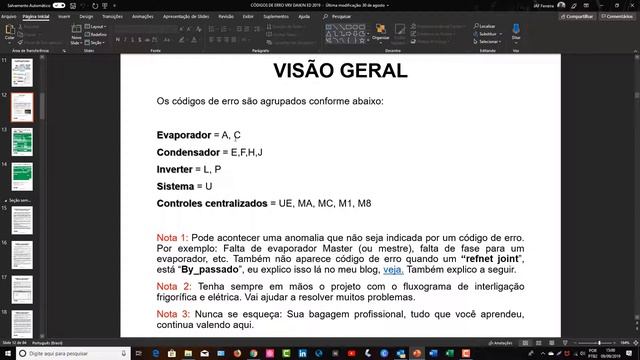Switch to Slide Sorter view icon

click(x=538, y=343)
